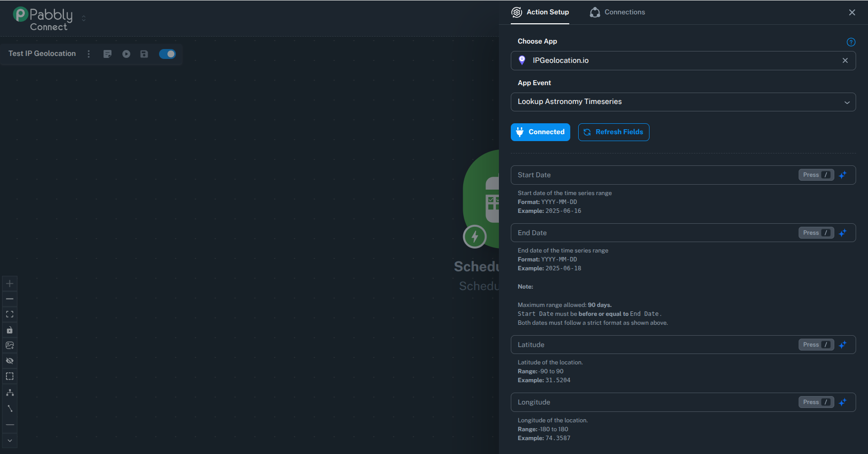868x454 pixels.
Task: Click the Press / badge in Start Date
Action: point(816,175)
